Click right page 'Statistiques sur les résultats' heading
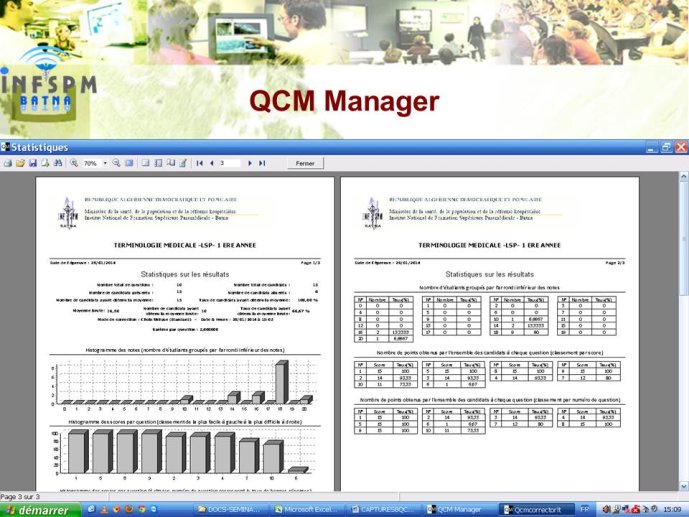Image resolution: width=689 pixels, height=517 pixels. click(490, 274)
